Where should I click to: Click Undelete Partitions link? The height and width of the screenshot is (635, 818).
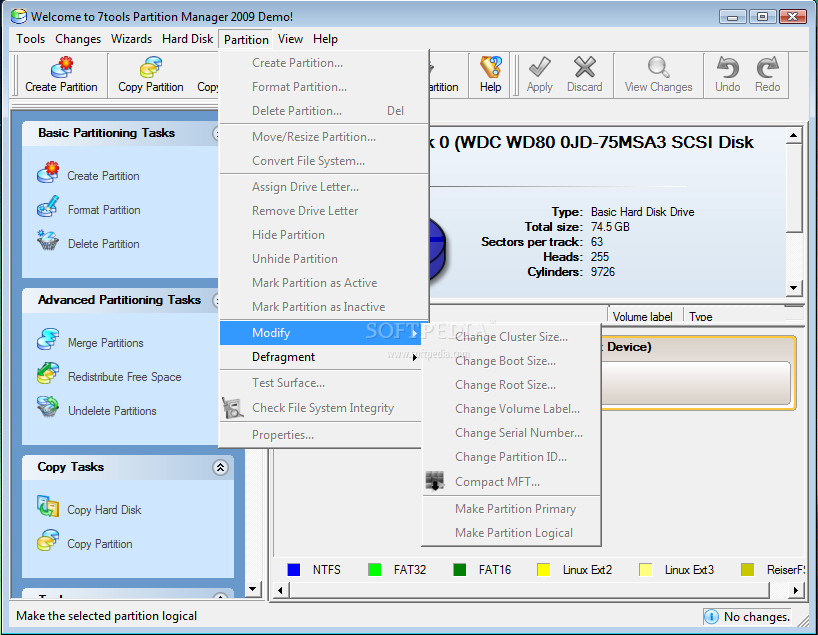(112, 411)
